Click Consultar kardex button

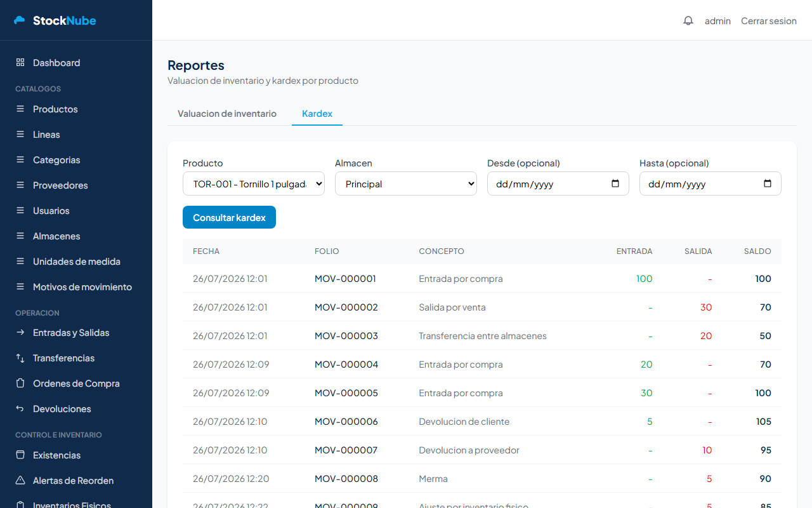pyautogui.click(x=229, y=217)
